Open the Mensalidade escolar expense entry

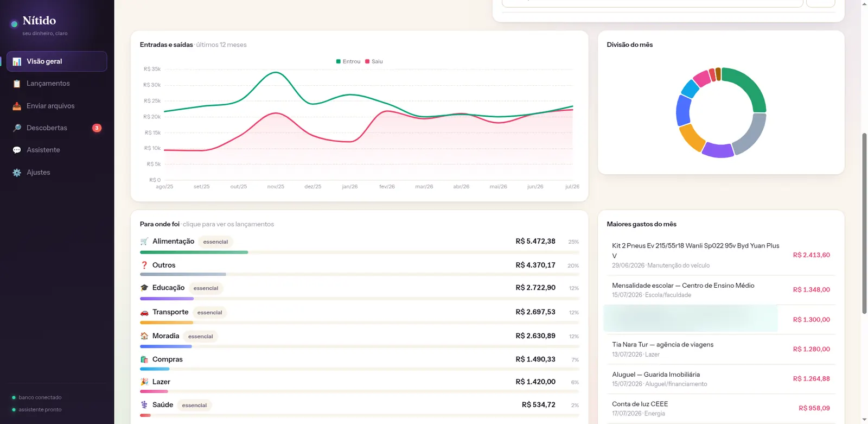pyautogui.click(x=721, y=290)
